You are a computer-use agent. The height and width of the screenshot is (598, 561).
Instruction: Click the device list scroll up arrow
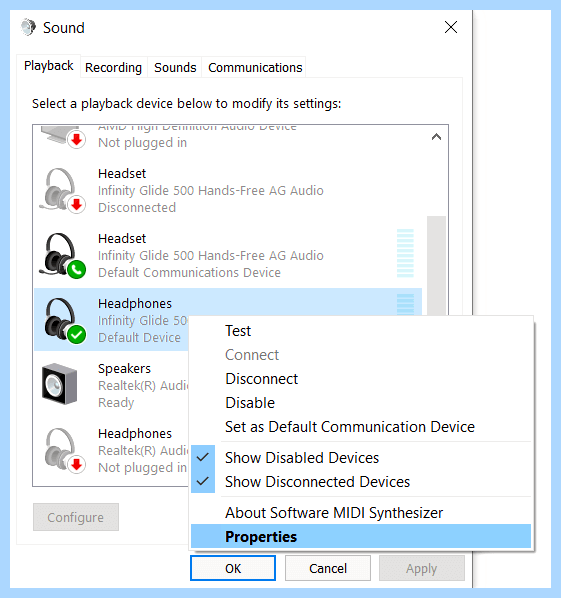pos(436,137)
